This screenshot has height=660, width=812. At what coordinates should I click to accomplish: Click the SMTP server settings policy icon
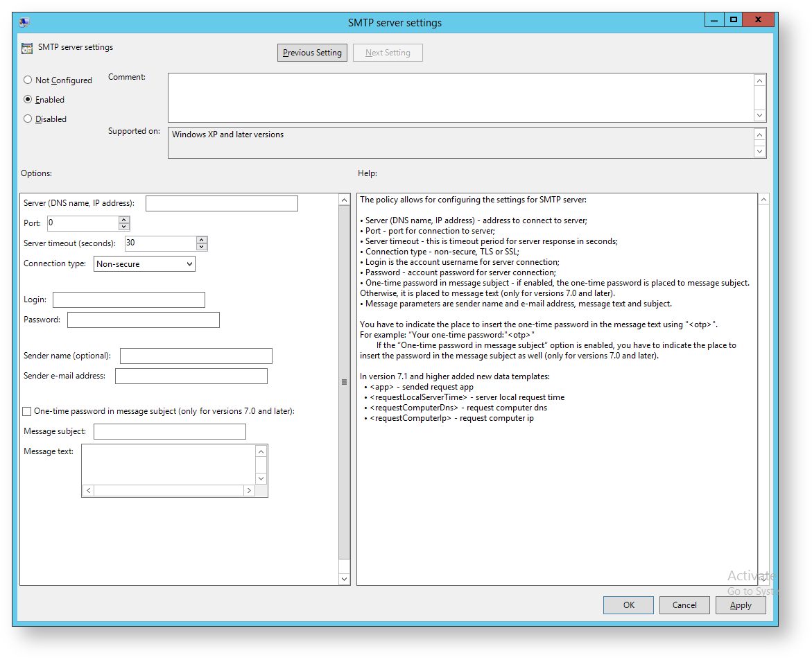coord(27,48)
